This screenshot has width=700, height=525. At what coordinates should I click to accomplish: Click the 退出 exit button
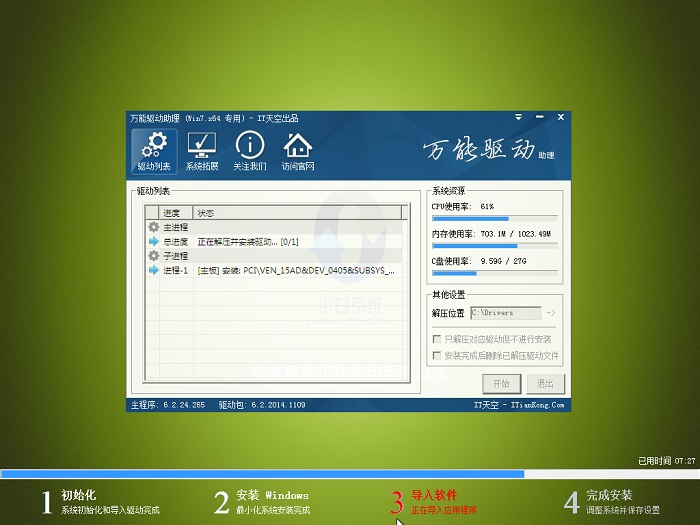click(545, 383)
